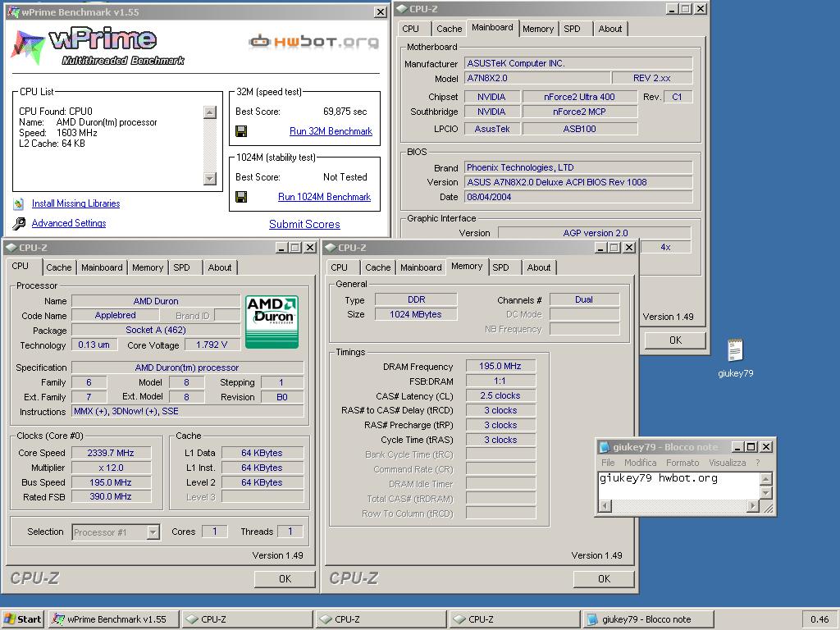Click the floppy save icon for the 32M score
This screenshot has width=840, height=630.
click(241, 131)
